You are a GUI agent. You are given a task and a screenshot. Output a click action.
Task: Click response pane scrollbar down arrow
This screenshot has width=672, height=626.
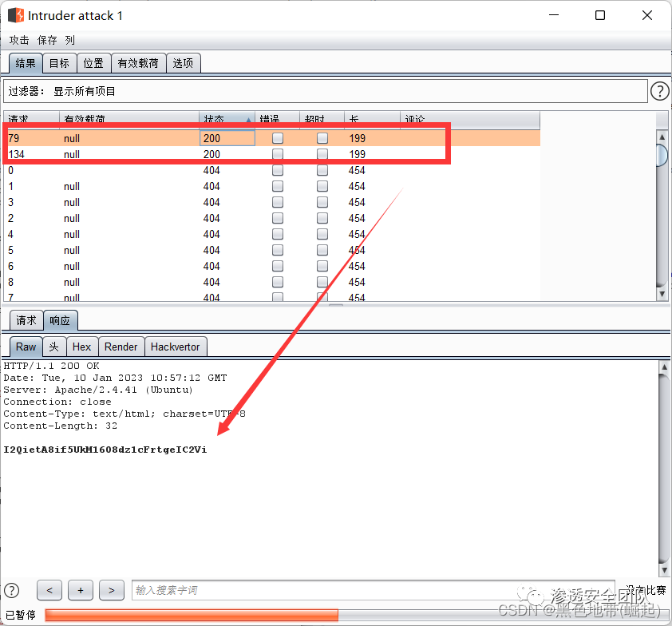click(664, 570)
